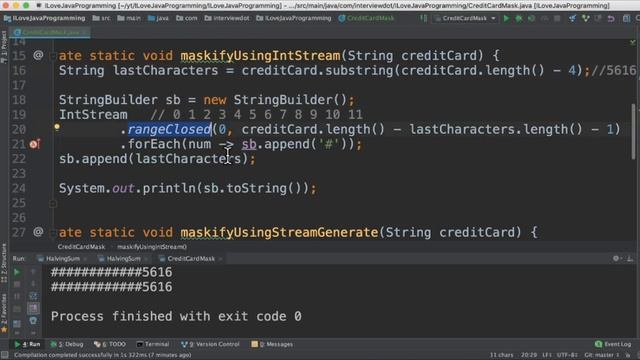Open the 4: Run tool window
640x360 pixels.
pyautogui.click(x=27, y=344)
